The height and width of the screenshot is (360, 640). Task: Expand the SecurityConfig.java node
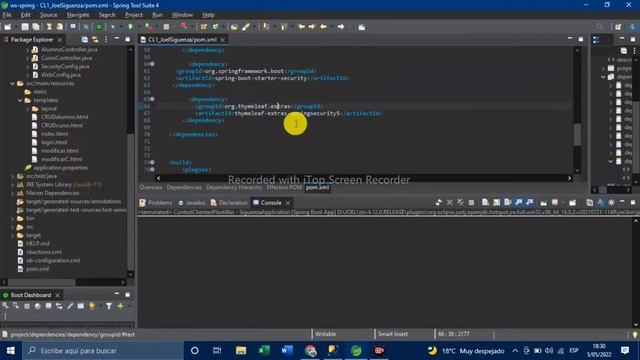[27, 67]
